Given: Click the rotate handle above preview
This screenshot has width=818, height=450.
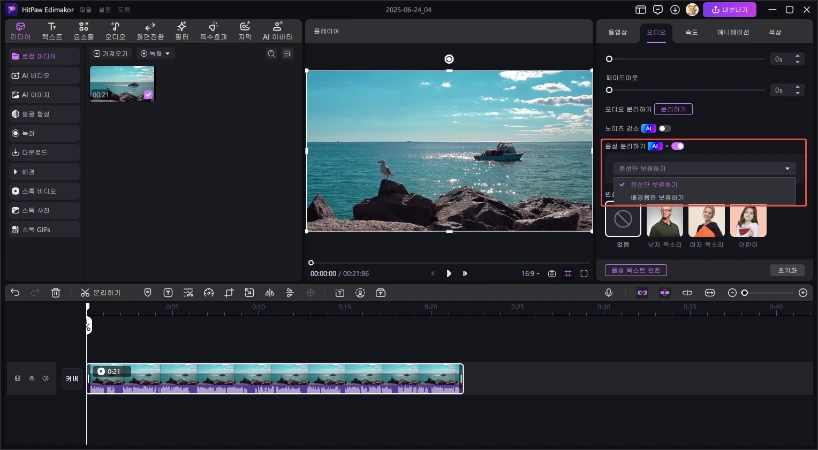Looking at the screenshot, I should (449, 59).
